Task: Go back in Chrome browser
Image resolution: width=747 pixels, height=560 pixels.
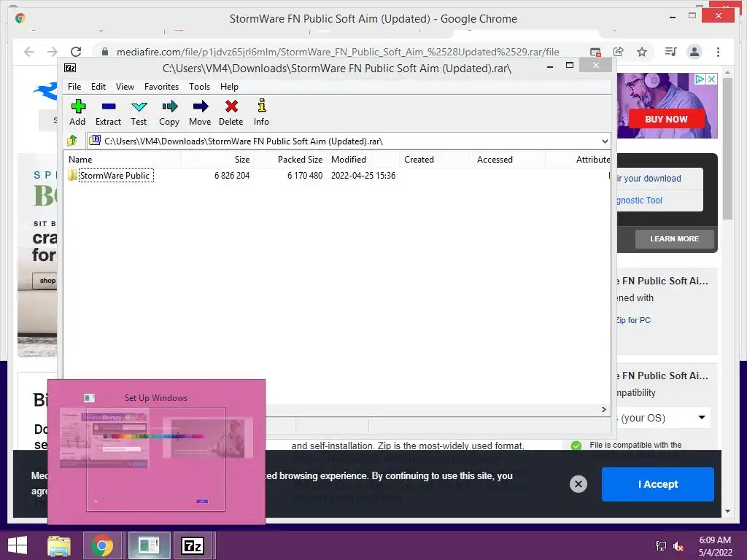Action: click(29, 52)
